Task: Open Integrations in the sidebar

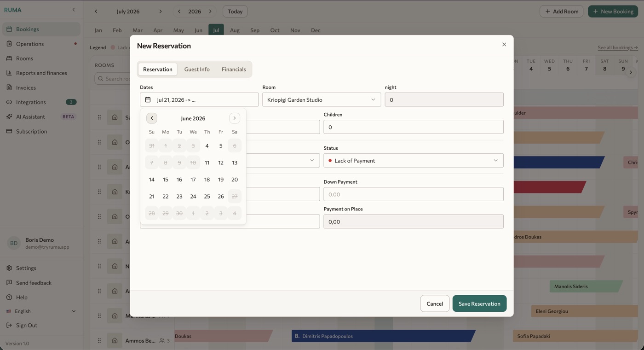Action: [41, 102]
